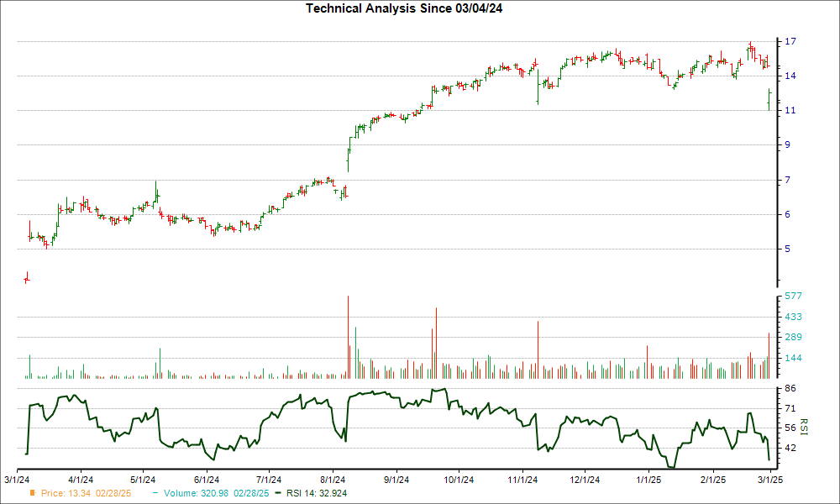Click the price axis value 14
This screenshot has height=504, width=840.
[x=790, y=76]
